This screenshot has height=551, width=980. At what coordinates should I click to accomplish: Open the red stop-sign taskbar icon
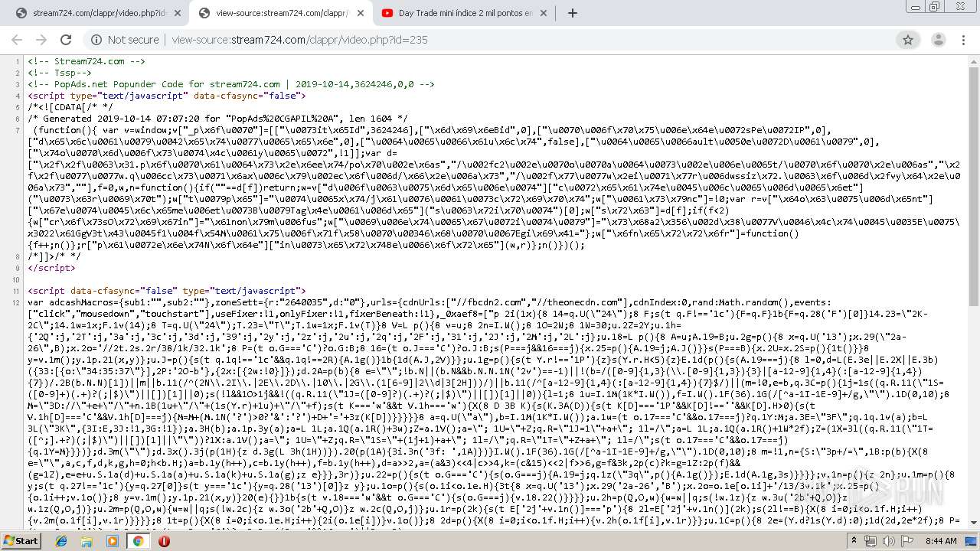click(164, 541)
